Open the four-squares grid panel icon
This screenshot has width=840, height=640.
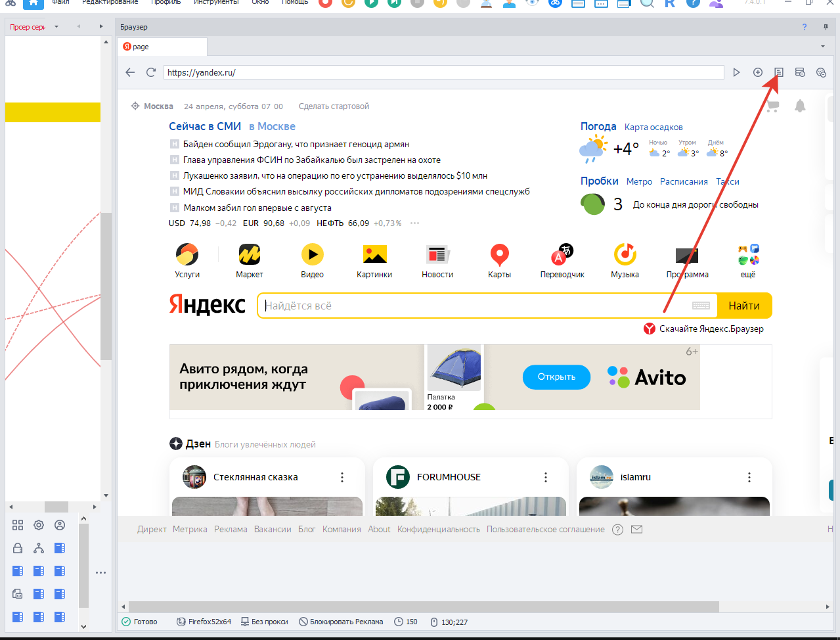pos(18,525)
